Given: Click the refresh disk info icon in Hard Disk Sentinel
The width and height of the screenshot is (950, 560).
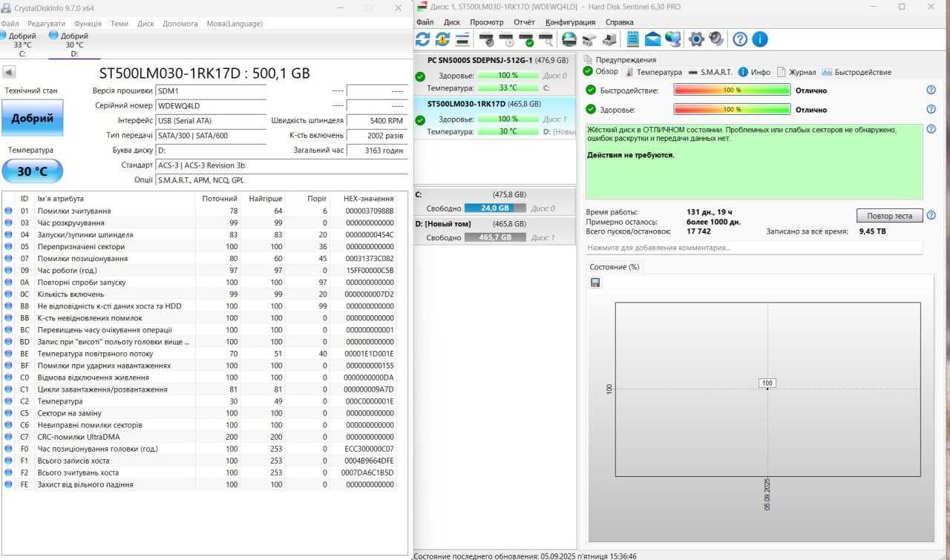Looking at the screenshot, I should coord(422,39).
